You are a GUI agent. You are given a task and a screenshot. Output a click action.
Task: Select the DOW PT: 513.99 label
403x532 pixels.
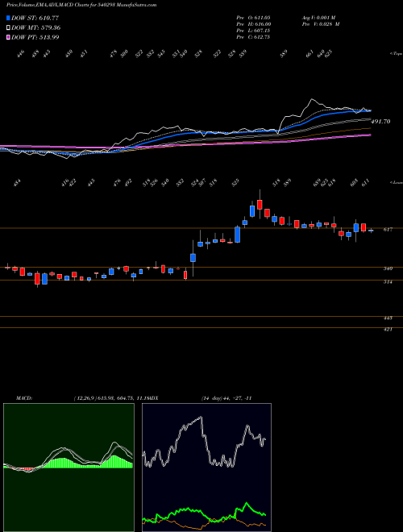pos(35,37)
